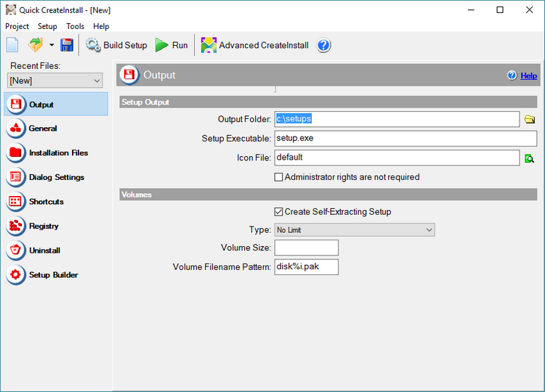Click the Output header floppy icon
Image resolution: width=545 pixels, height=392 pixels.
coord(129,75)
